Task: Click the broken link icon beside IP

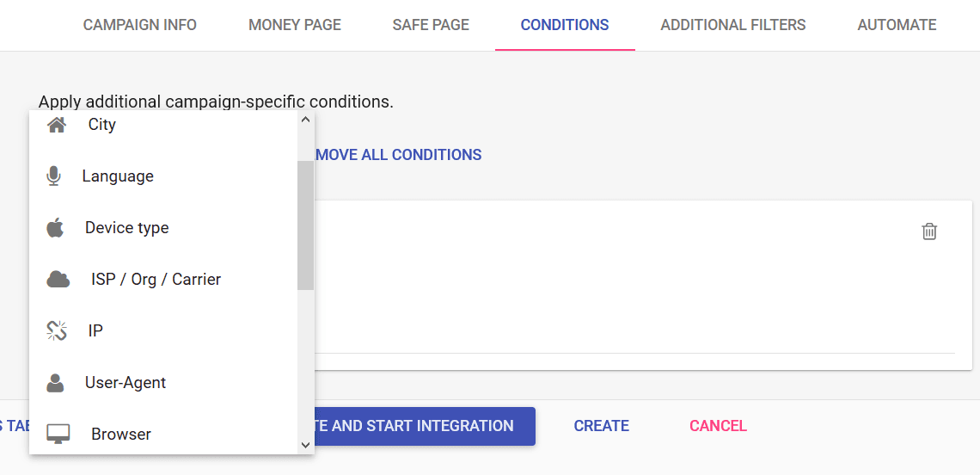Action: (x=57, y=330)
